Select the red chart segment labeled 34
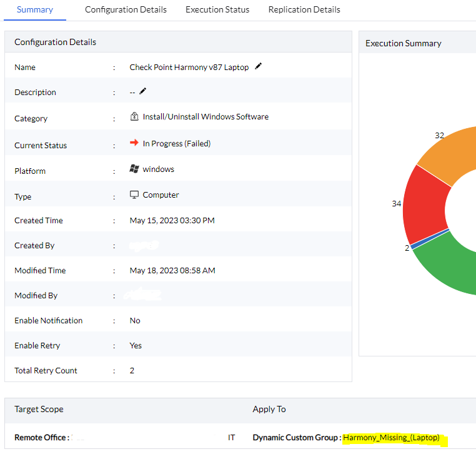Viewport: 476px width, 454px height. 424,205
